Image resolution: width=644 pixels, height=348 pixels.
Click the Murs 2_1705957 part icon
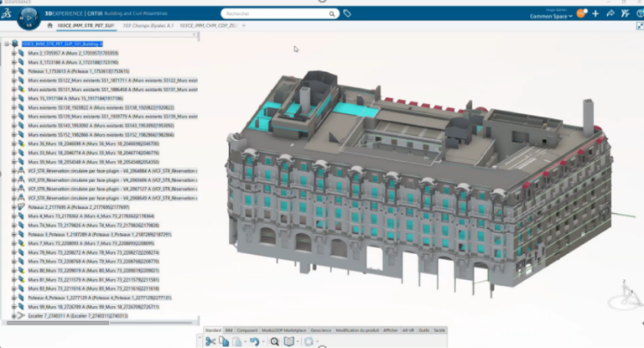tap(21, 53)
